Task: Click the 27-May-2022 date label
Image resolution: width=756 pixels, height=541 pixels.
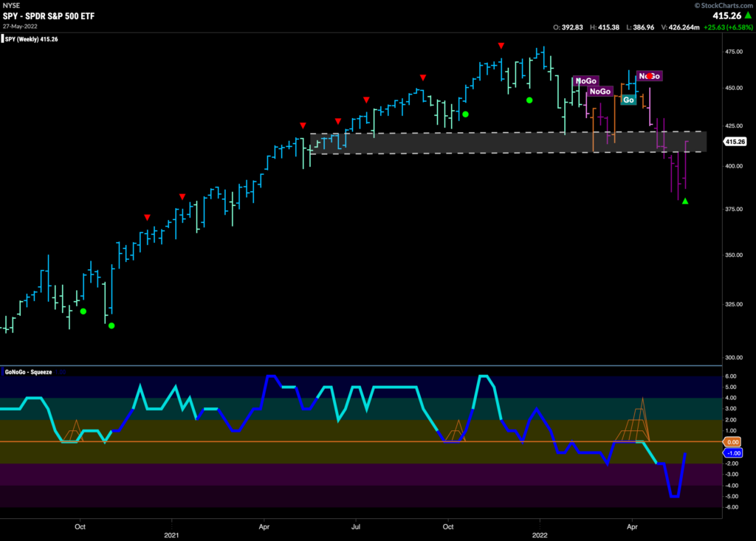Action: coord(20,26)
